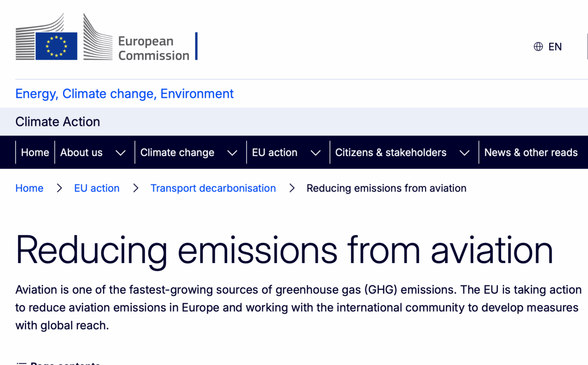Go to Home in navigation bar
This screenshot has width=588, height=365.
click(x=35, y=153)
